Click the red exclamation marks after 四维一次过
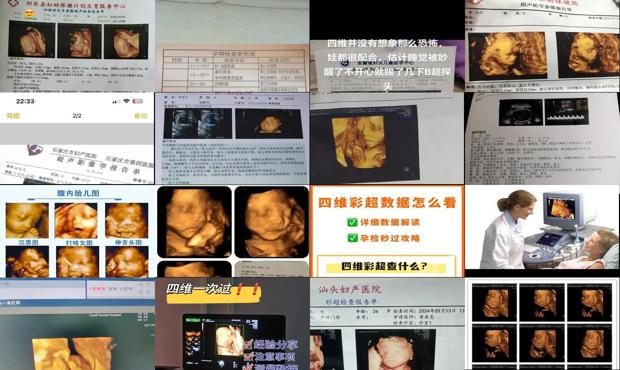Viewport: 620px width, 370px height. click(248, 289)
